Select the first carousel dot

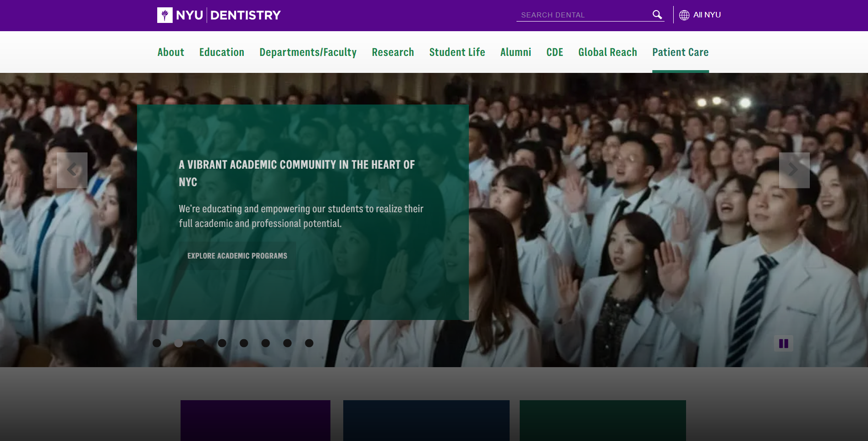click(157, 343)
